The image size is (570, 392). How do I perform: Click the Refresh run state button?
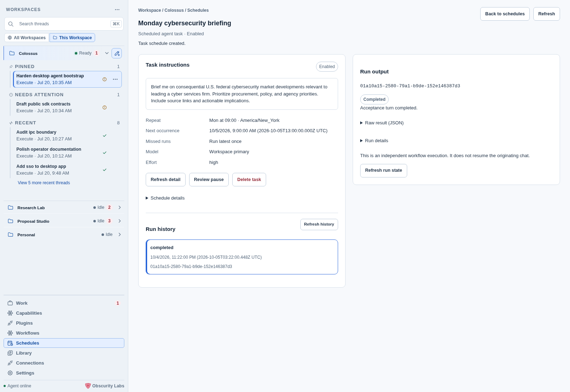click(x=384, y=171)
